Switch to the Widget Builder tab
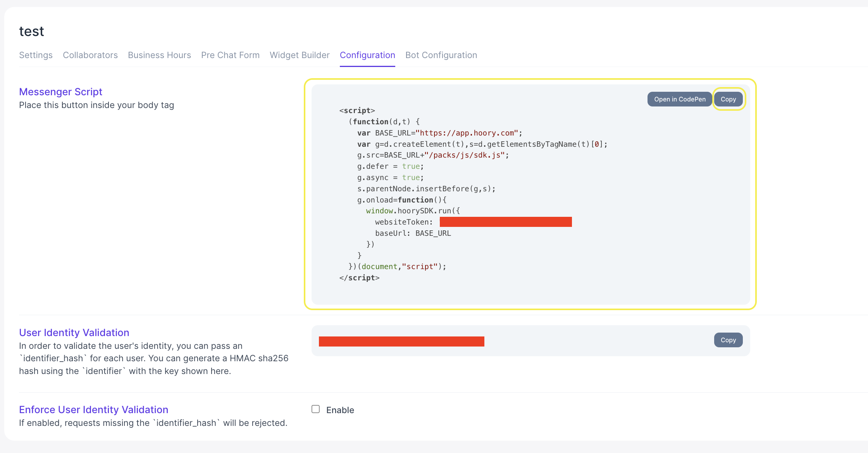Screen dimensions: 868x453 (300, 55)
